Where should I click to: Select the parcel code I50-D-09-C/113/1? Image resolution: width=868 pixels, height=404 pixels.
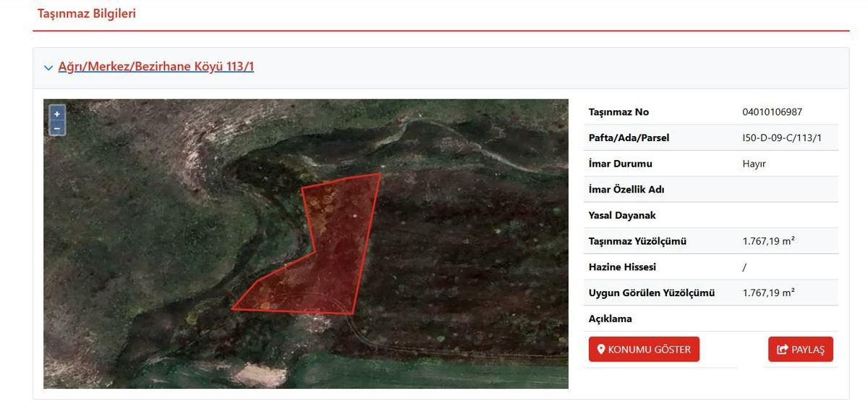782,138
